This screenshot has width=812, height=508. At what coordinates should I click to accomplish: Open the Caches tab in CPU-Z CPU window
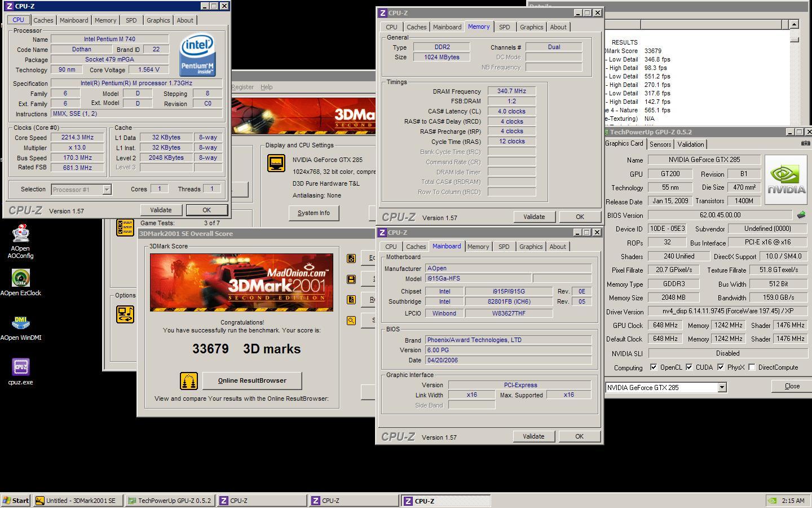click(x=43, y=20)
